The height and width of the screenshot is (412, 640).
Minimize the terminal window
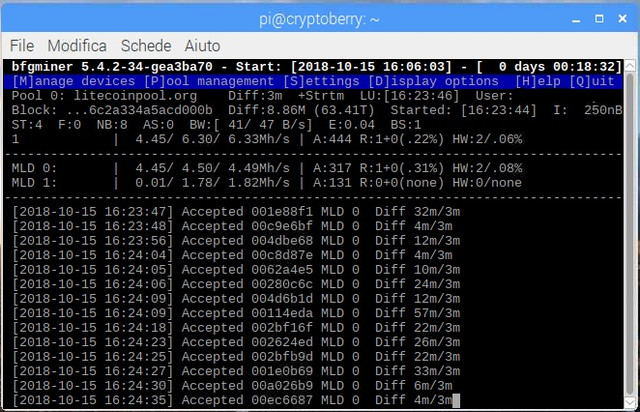pyautogui.click(x=576, y=19)
